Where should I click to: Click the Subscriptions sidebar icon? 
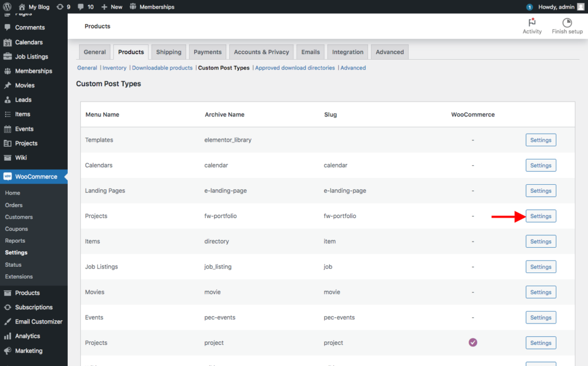tap(7, 307)
